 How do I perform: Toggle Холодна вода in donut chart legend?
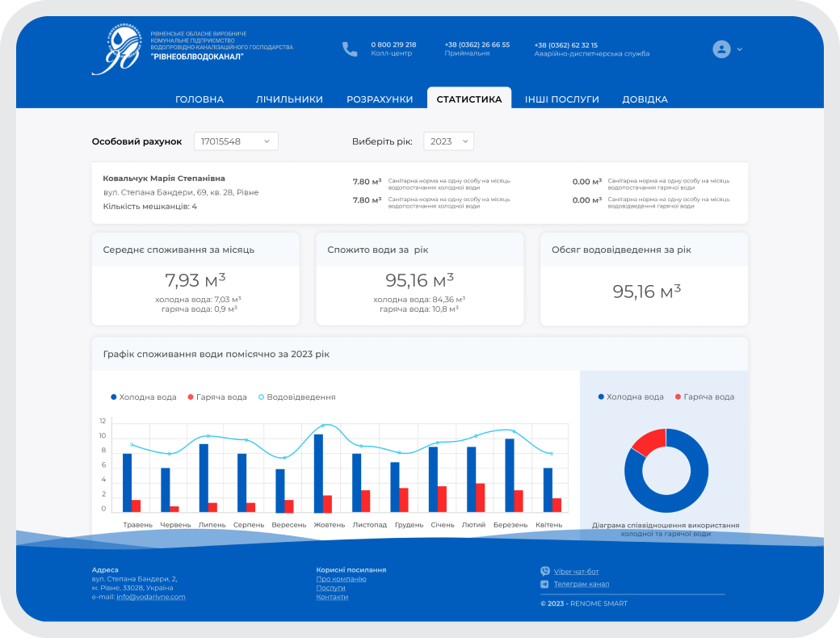point(631,397)
